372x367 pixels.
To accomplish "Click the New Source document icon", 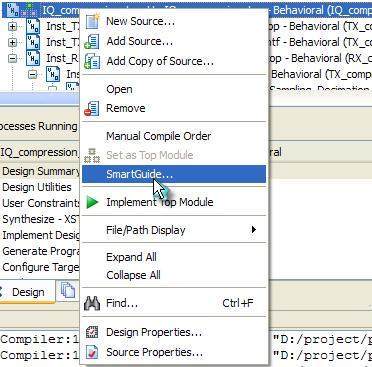I will 92,21.
